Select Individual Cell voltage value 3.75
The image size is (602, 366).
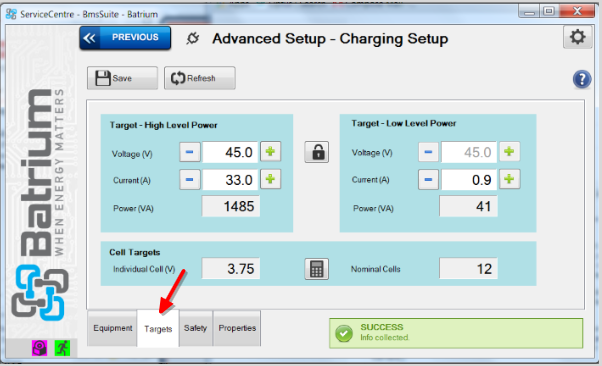coord(231,268)
